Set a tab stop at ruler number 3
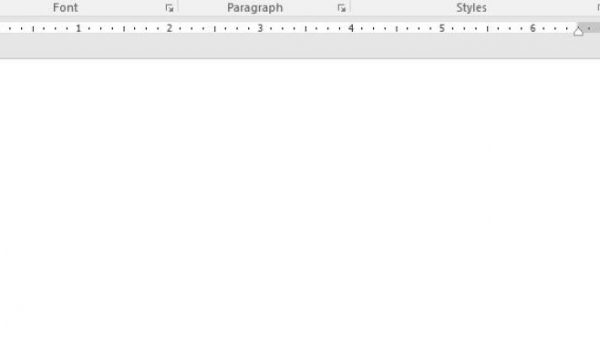Screen dimensions: 600x360 [260, 28]
